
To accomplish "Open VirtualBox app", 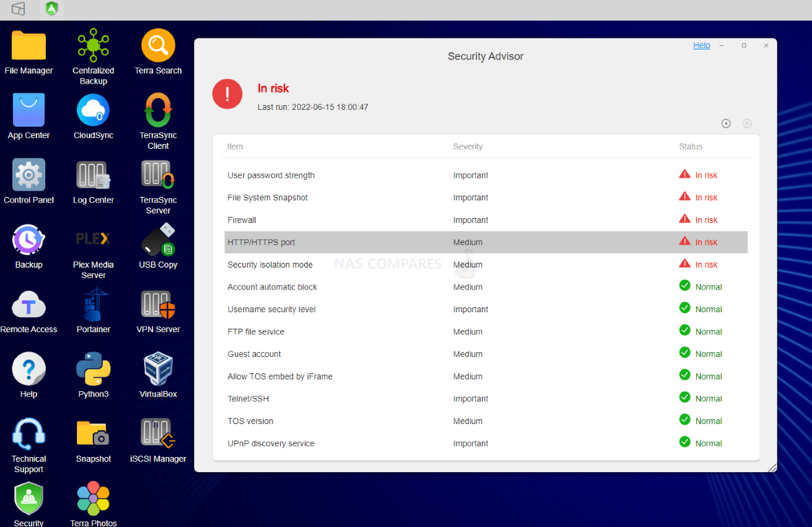I will (158, 368).
